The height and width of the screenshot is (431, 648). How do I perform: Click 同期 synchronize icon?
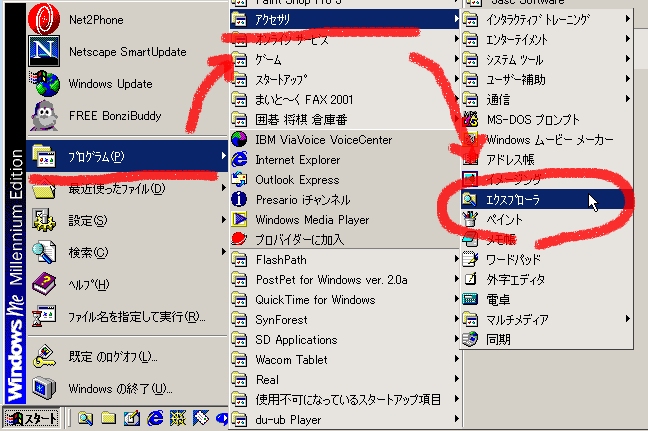click(470, 339)
